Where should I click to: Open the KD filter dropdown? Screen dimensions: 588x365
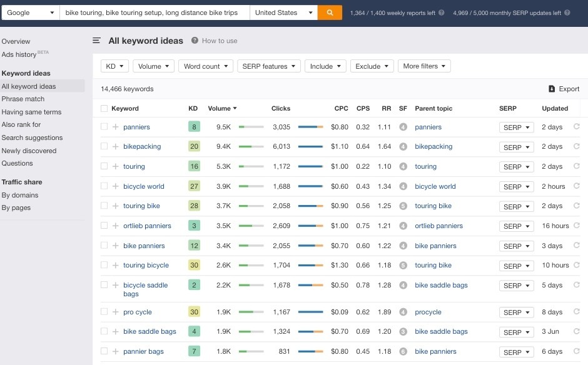tap(115, 66)
